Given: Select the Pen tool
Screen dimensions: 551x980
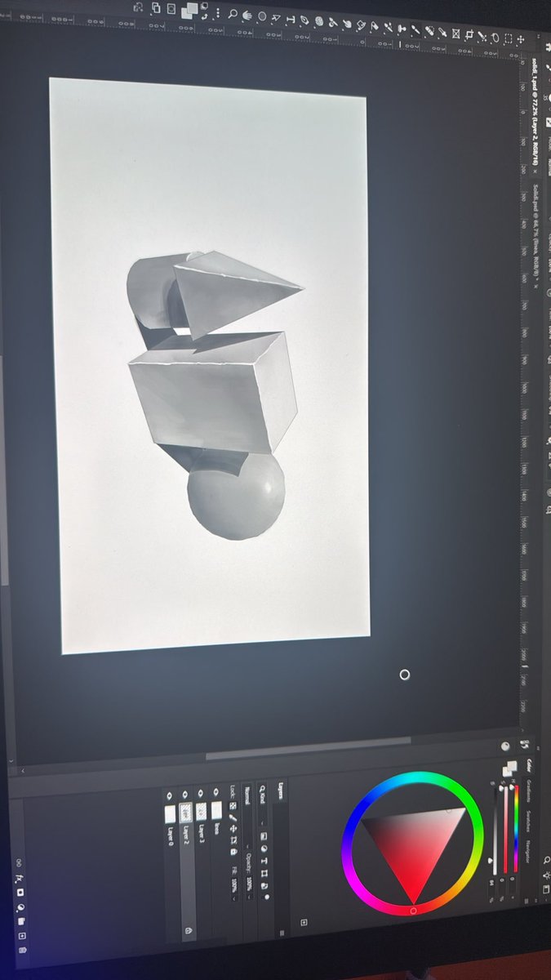Looking at the screenshot, I should pos(304,20).
